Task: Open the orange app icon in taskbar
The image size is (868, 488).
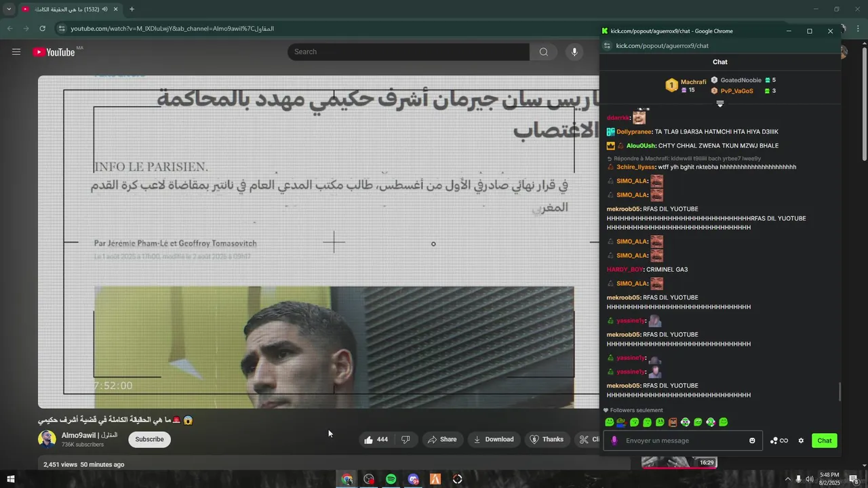Action: coord(435,479)
